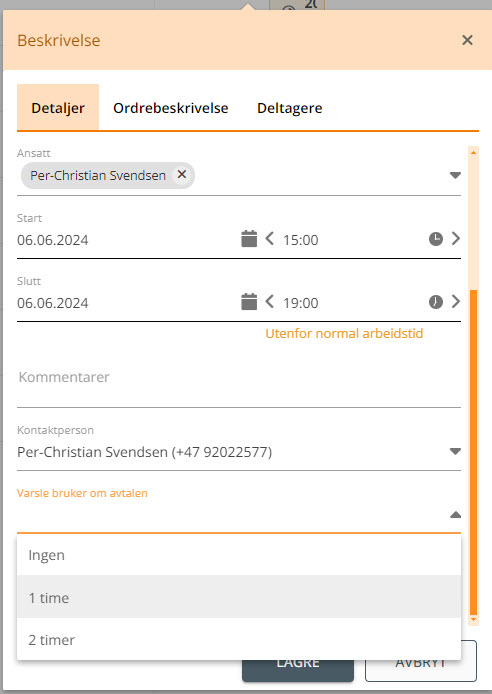This screenshot has height=694, width=492.
Task: Switch to the Deltagere tab
Action: coord(289,108)
